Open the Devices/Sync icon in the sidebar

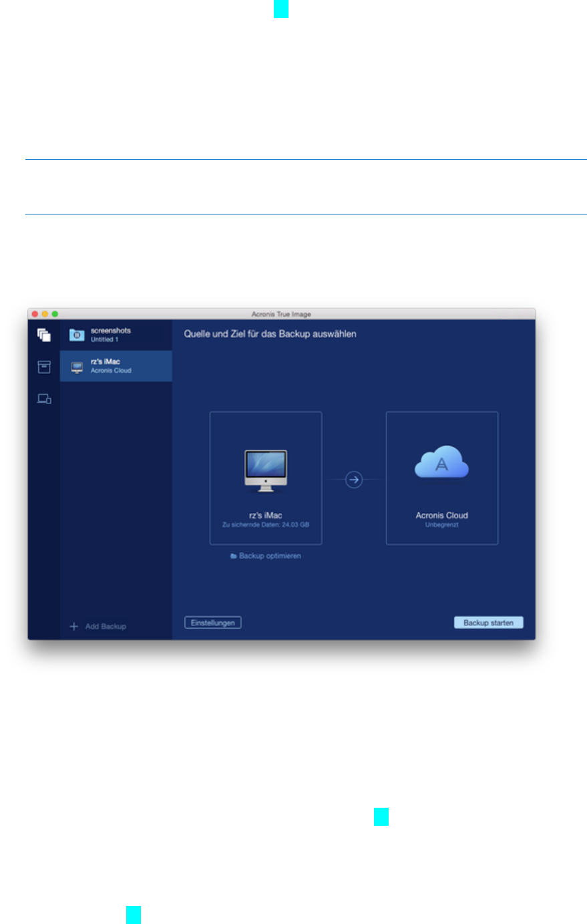click(44, 400)
